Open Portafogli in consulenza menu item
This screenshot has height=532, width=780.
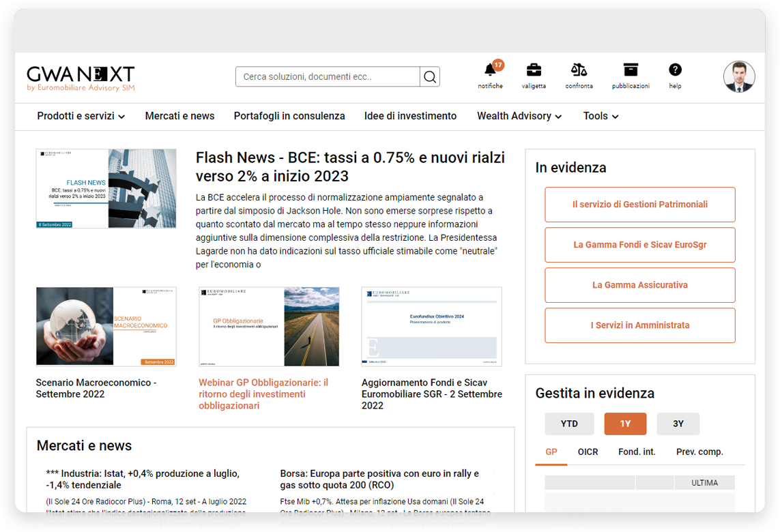coord(289,116)
